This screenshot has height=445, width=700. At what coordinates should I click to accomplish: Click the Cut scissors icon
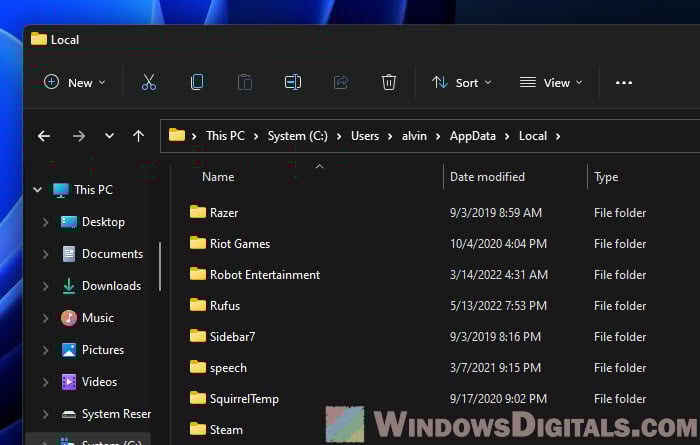(149, 83)
